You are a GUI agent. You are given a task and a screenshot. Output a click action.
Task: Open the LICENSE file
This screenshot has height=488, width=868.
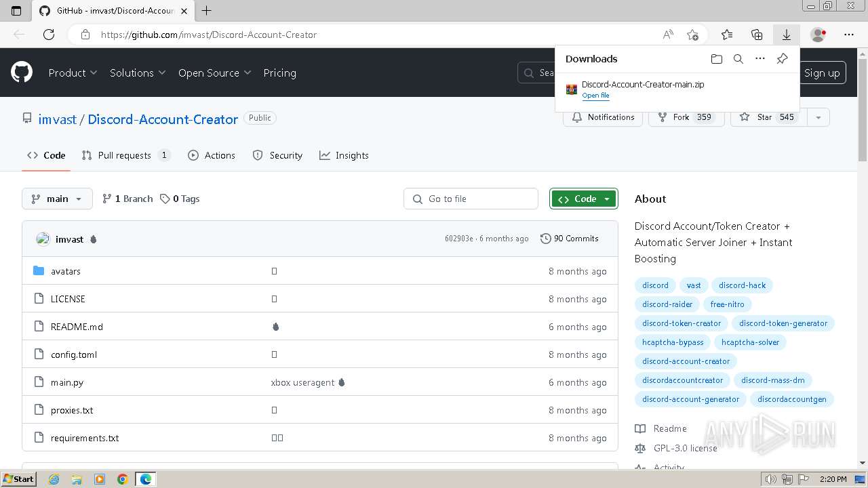click(68, 299)
